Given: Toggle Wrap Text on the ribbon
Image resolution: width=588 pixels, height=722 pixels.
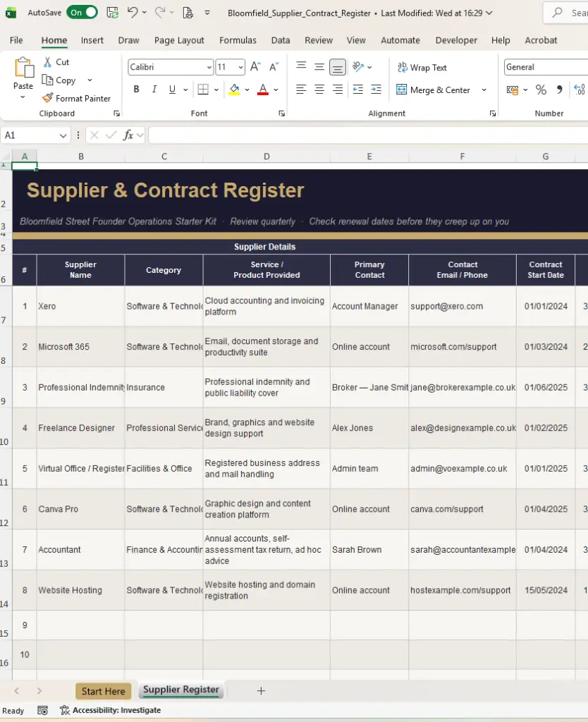Looking at the screenshot, I should click(422, 68).
